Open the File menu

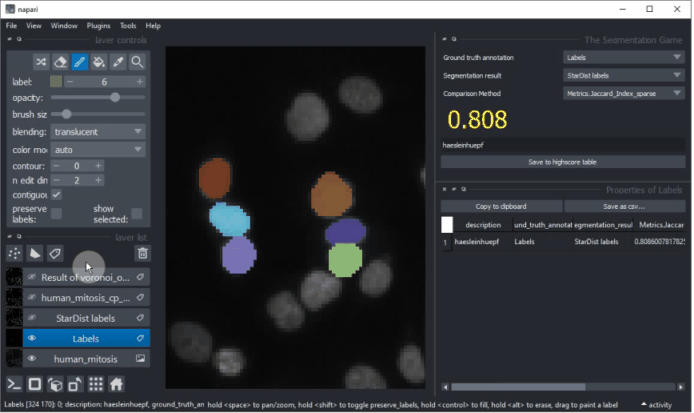point(11,26)
